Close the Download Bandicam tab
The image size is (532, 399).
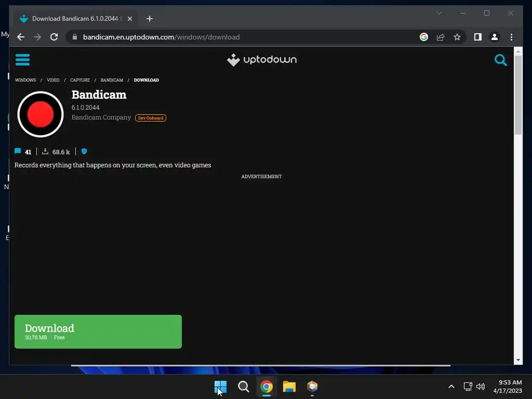point(129,19)
